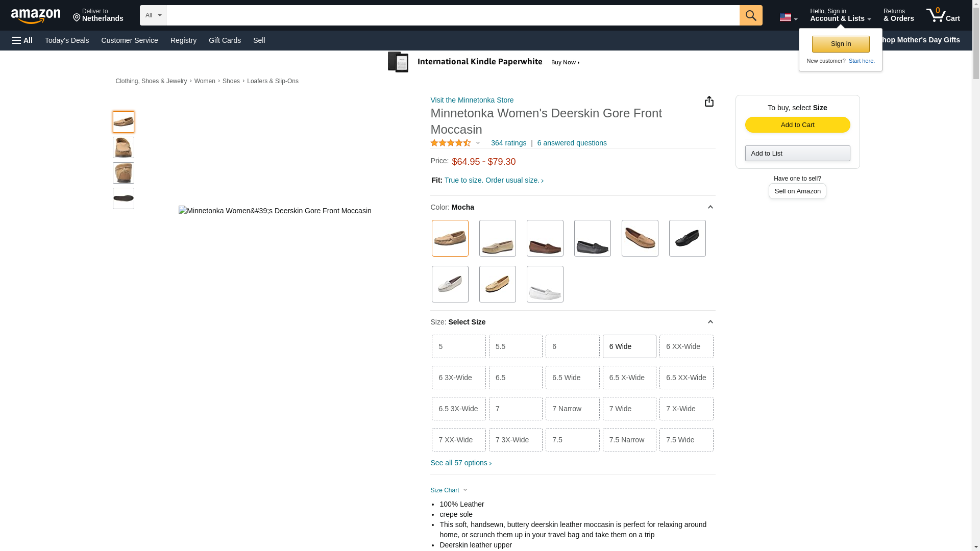Select the black moccasin color swatch
Image resolution: width=980 pixels, height=551 pixels.
687,238
